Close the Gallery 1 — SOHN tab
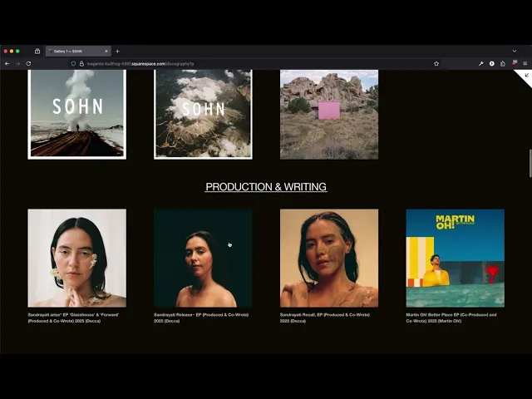The image size is (532, 399). tap(106, 52)
